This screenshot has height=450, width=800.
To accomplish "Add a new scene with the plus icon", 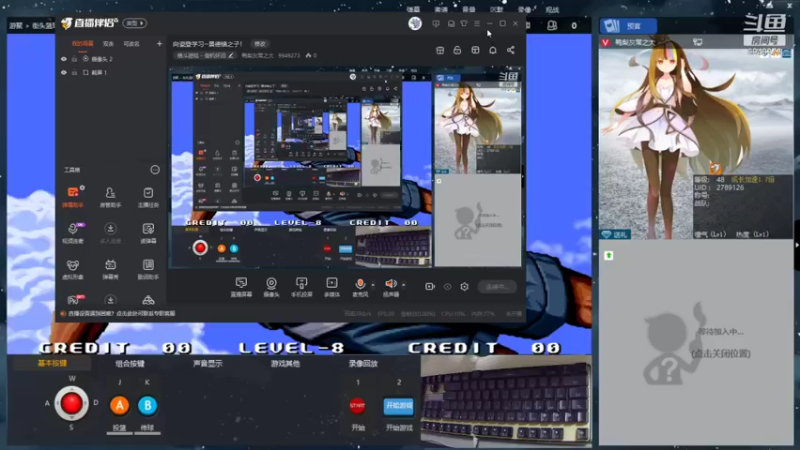I will 159,44.
